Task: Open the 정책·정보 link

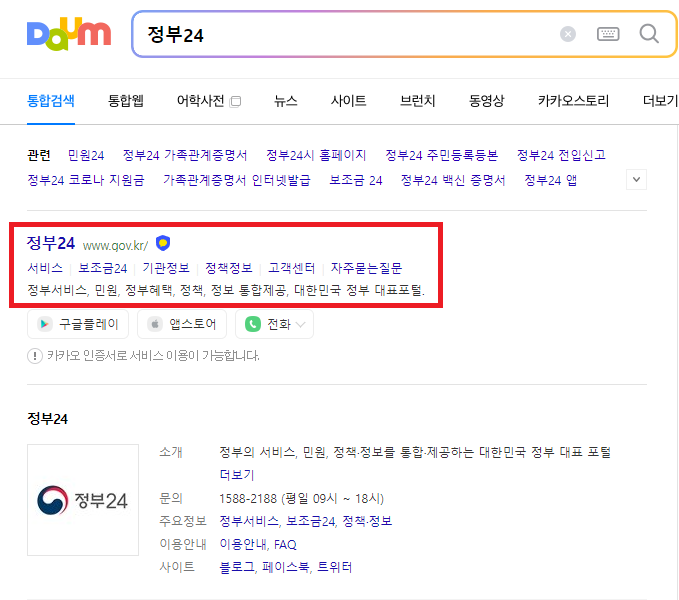Action: click(367, 521)
